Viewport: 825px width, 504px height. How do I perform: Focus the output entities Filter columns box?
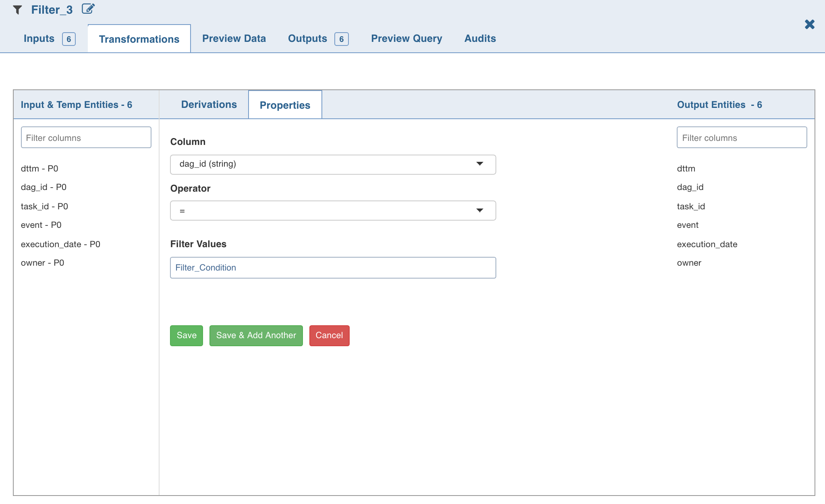click(742, 138)
